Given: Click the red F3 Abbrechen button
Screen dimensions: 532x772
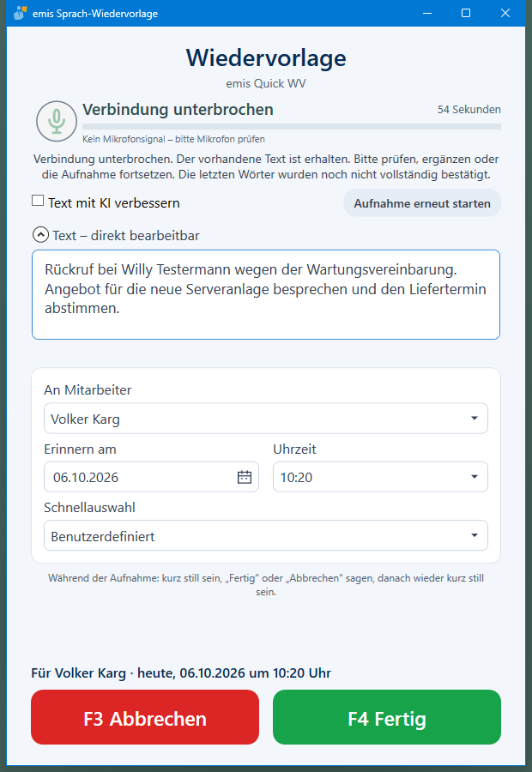Looking at the screenshot, I should tap(145, 717).
